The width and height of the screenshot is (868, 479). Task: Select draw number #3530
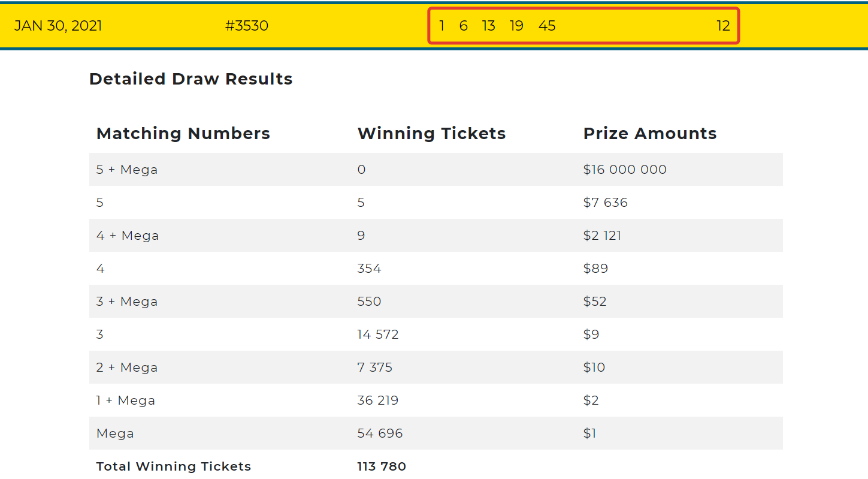coord(247,26)
